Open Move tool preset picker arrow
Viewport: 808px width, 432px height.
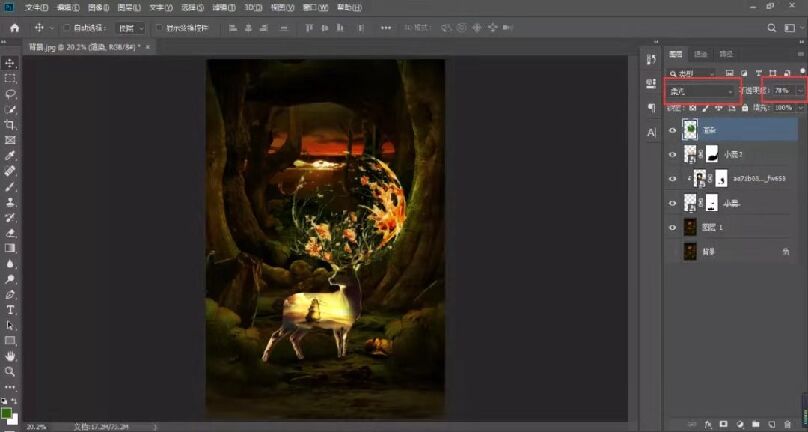coord(52,28)
